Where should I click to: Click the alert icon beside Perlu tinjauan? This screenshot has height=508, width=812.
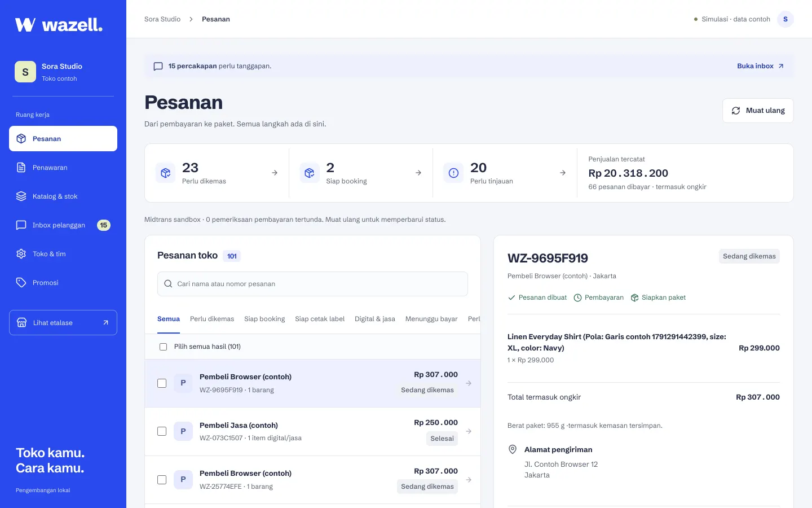click(x=453, y=173)
